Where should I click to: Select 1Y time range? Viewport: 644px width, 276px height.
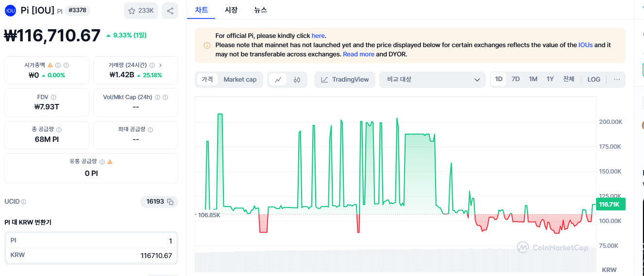550,79
